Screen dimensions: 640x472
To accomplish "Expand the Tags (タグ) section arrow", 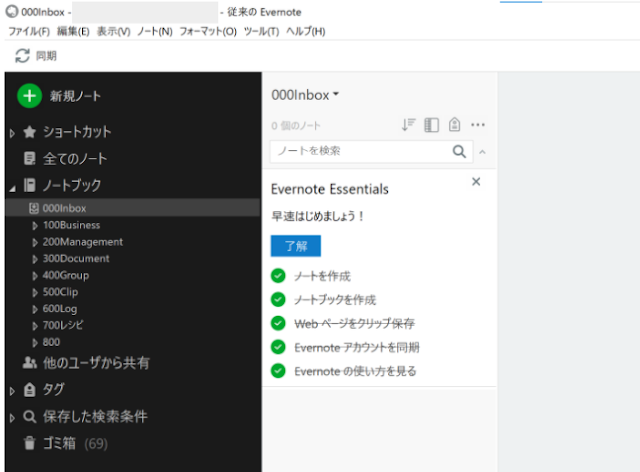I will pos(12,391).
